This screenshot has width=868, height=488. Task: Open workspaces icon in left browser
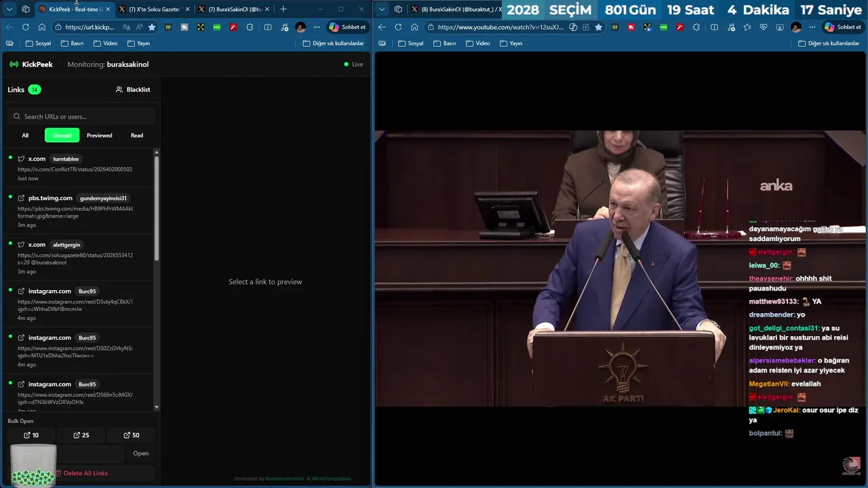(26, 9)
